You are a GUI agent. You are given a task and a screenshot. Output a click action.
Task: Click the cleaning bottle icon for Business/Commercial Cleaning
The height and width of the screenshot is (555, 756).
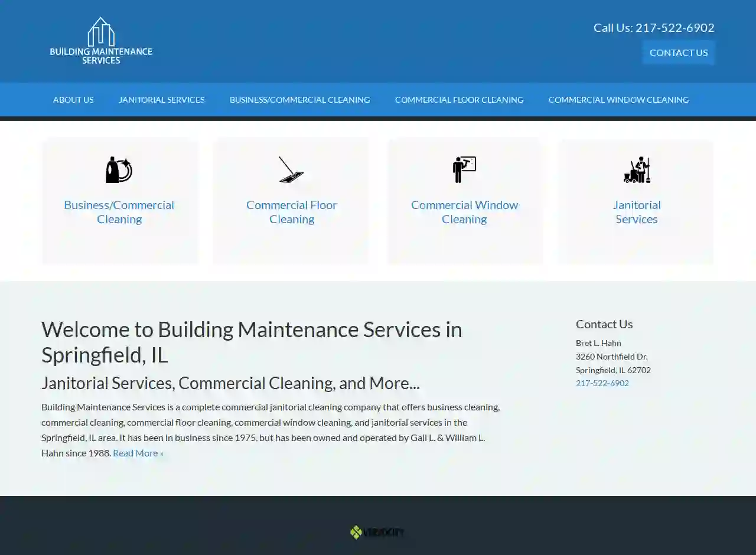coord(119,170)
